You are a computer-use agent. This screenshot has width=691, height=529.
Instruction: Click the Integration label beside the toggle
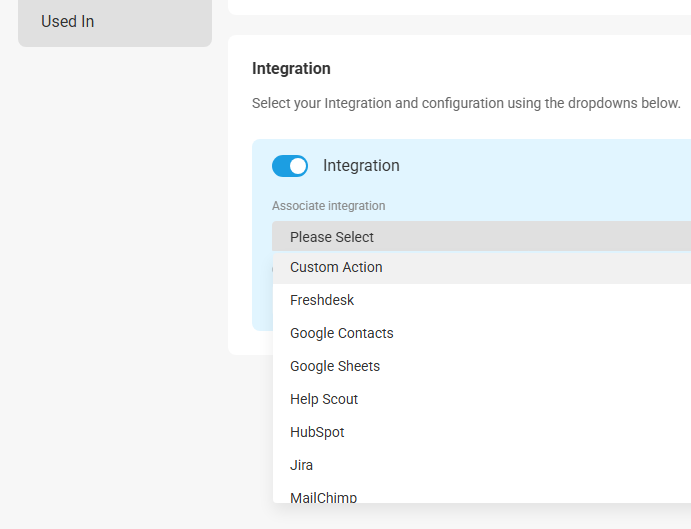(x=361, y=165)
